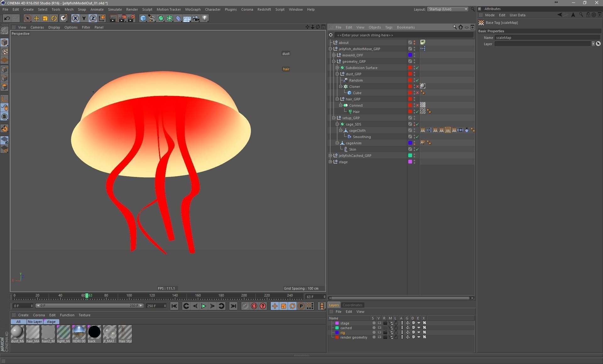603x364 pixels.
Task: Add a Light object
Action: pyautogui.click(x=205, y=18)
